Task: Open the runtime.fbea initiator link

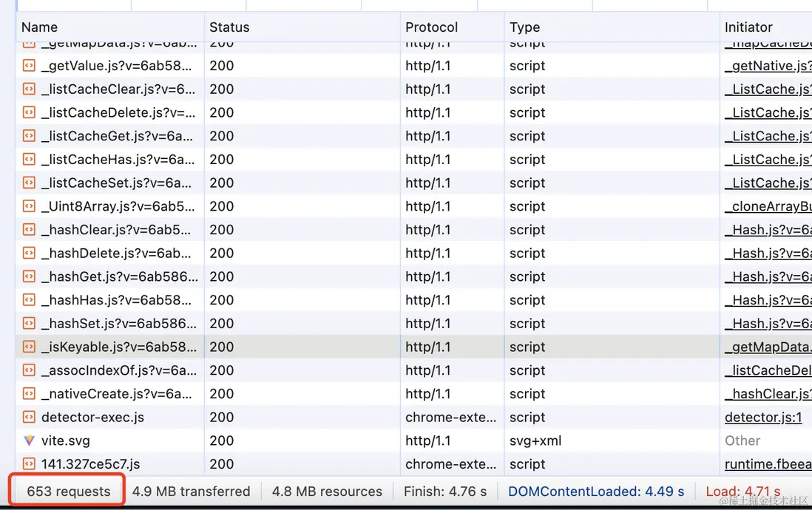Action: click(x=768, y=464)
